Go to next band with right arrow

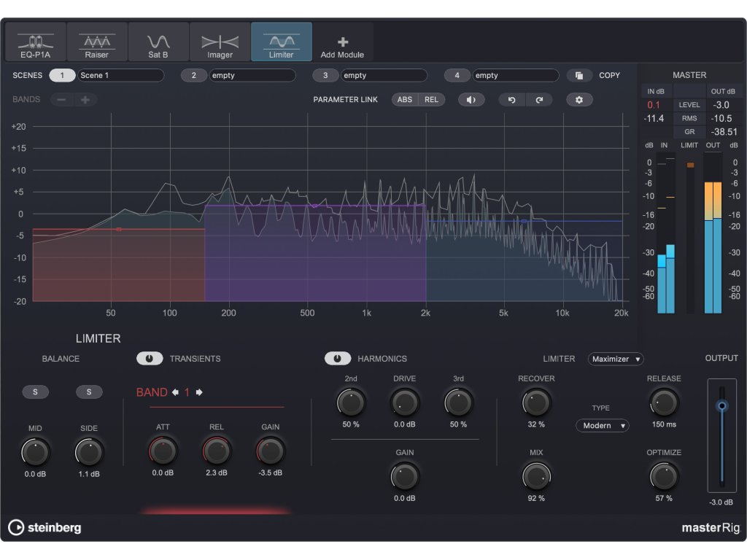(x=199, y=392)
